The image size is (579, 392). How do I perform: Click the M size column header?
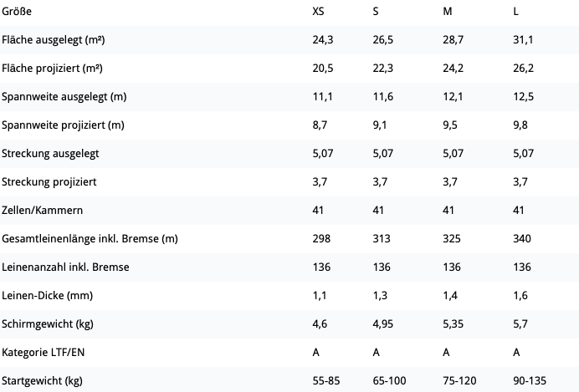coord(447,12)
